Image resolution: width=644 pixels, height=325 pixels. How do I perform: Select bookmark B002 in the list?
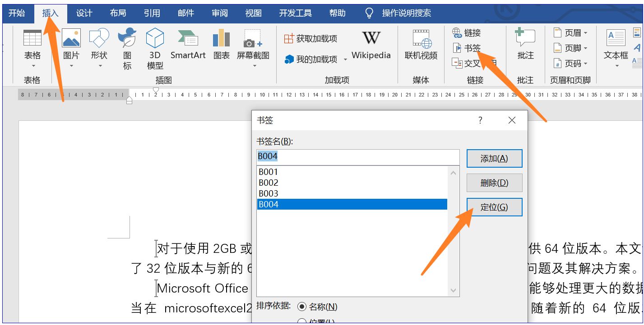[352, 183]
